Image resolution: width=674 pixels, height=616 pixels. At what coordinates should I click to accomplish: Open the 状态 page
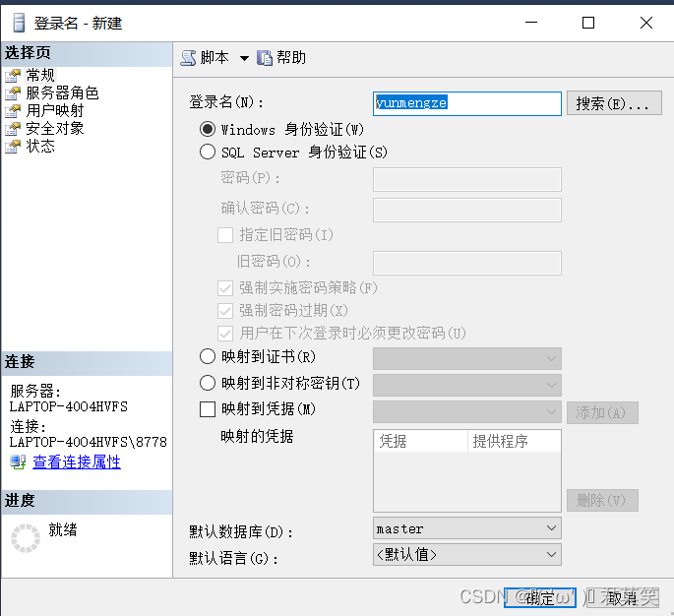40,147
